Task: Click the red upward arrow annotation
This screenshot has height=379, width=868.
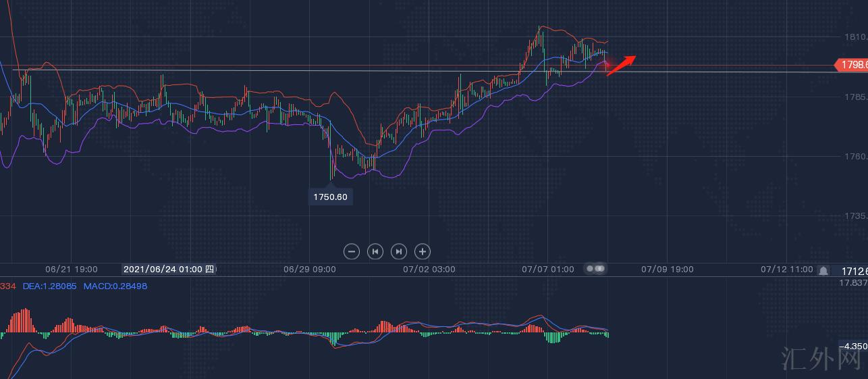Action: [x=622, y=64]
